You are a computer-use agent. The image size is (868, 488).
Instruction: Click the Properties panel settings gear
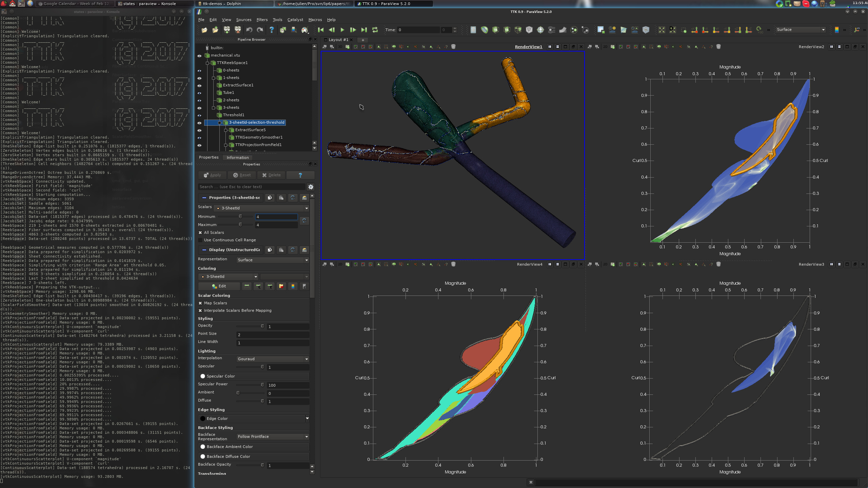[311, 187]
